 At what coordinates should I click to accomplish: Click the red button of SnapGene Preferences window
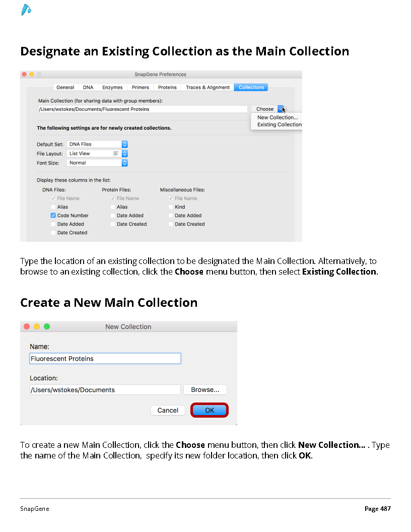click(x=24, y=74)
